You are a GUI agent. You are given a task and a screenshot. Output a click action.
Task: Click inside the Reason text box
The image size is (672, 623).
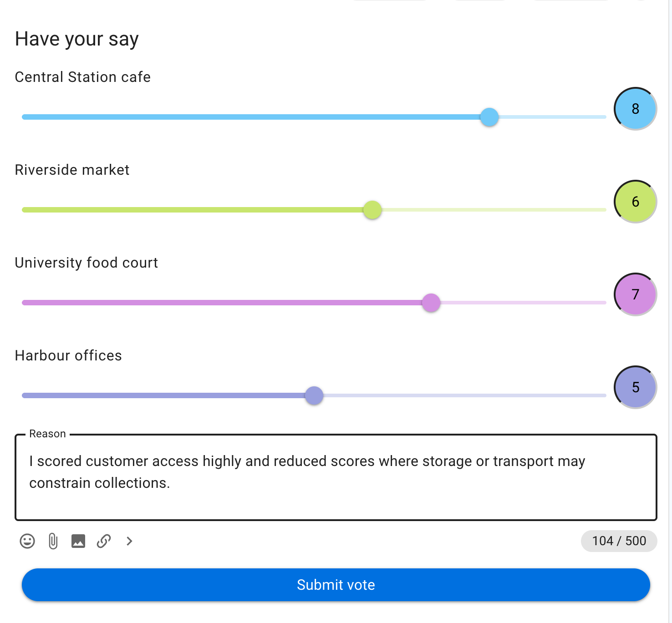coord(336,477)
